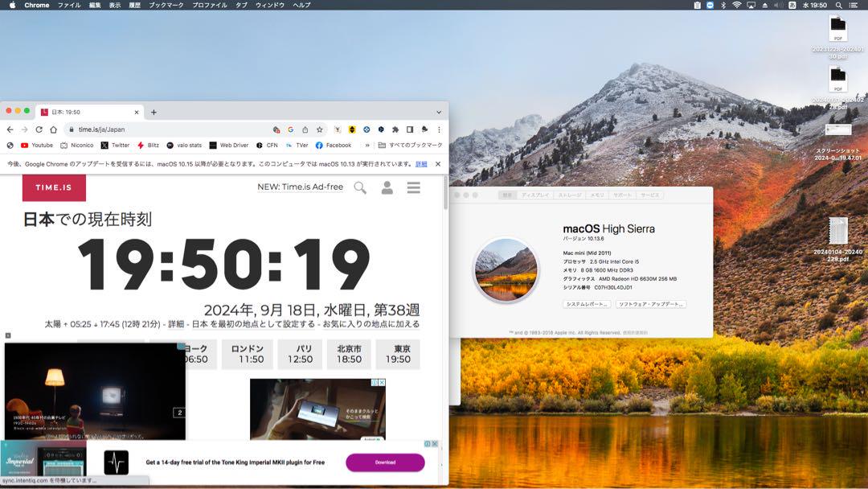This screenshot has width=868, height=489.
Task: Open the CFN bookmark
Action: click(x=267, y=145)
